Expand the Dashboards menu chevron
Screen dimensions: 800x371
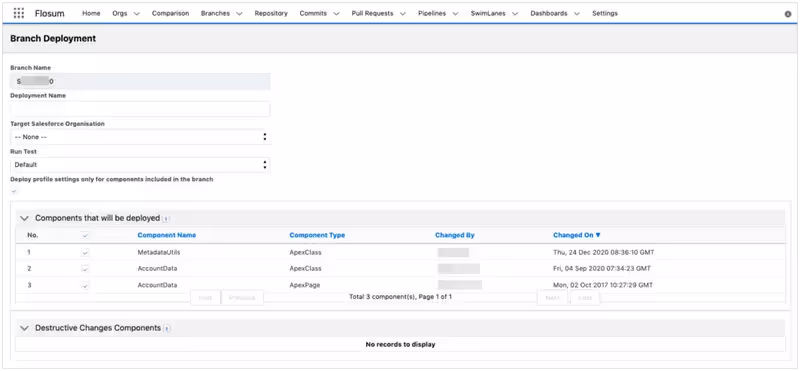point(577,14)
